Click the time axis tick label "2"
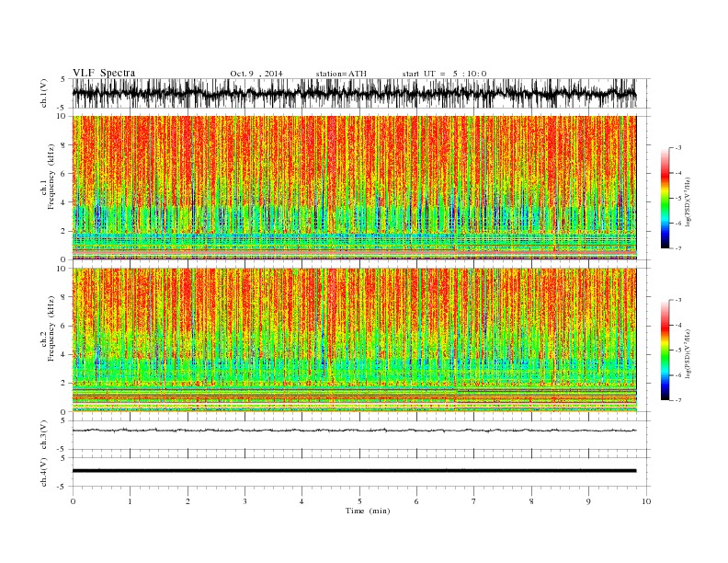The height and width of the screenshot is (563, 728). [x=188, y=501]
